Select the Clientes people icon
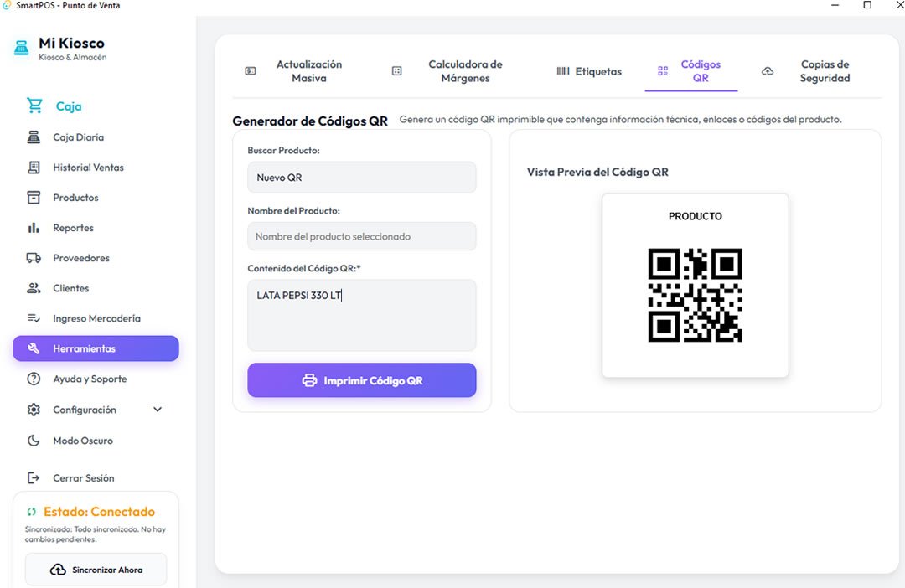The width and height of the screenshot is (905, 588). pos(34,288)
